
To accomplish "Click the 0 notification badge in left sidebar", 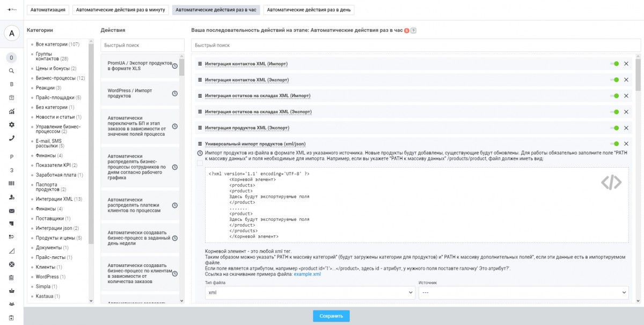I will click(x=12, y=57).
